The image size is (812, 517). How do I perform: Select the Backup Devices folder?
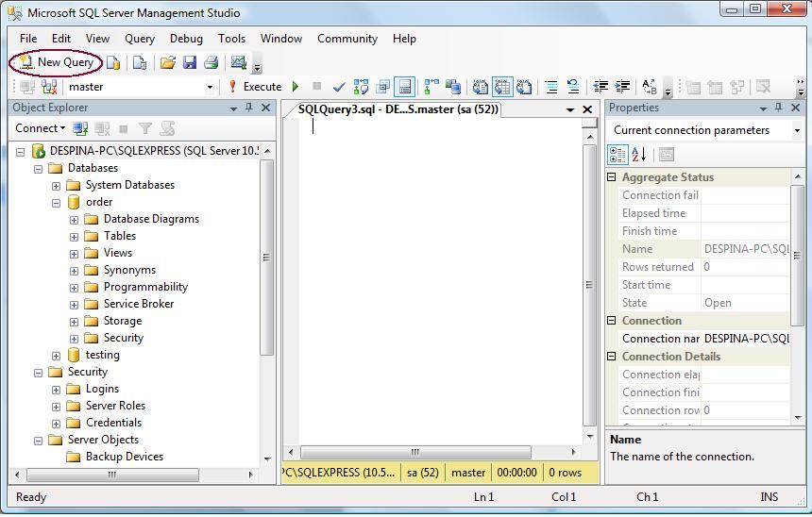125,457
